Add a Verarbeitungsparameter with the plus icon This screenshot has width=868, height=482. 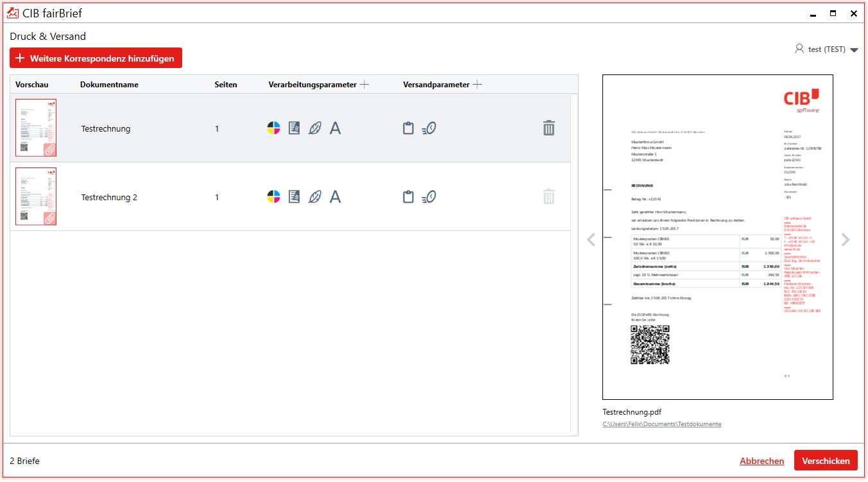(364, 84)
